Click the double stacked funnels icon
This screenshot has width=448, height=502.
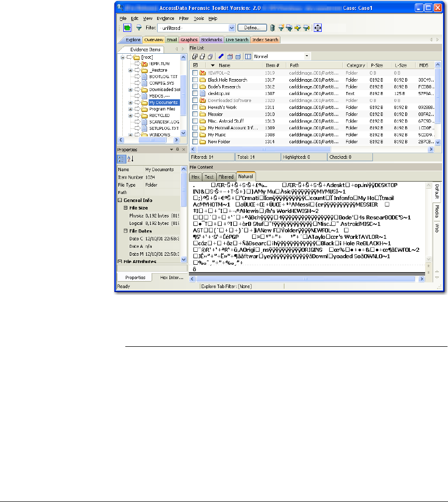pyautogui.click(x=289, y=28)
